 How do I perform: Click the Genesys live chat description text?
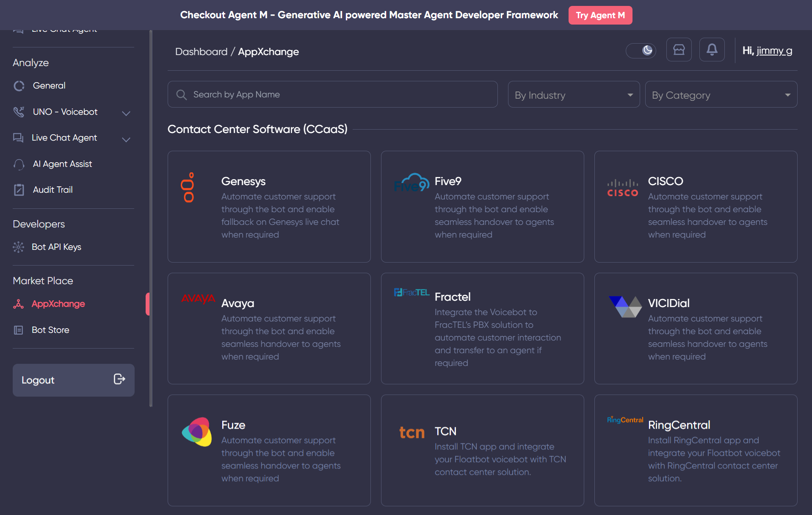click(280, 216)
